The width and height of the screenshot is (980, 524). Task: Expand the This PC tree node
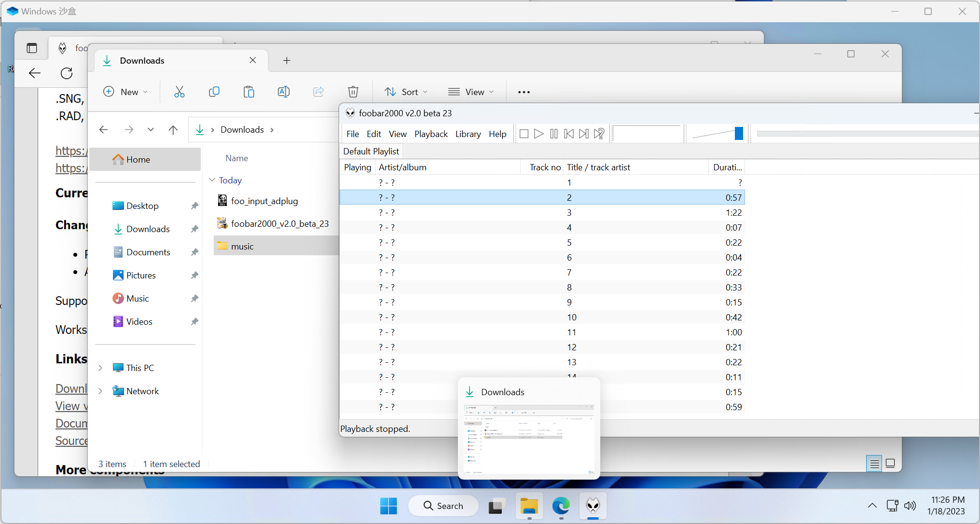pyautogui.click(x=100, y=368)
